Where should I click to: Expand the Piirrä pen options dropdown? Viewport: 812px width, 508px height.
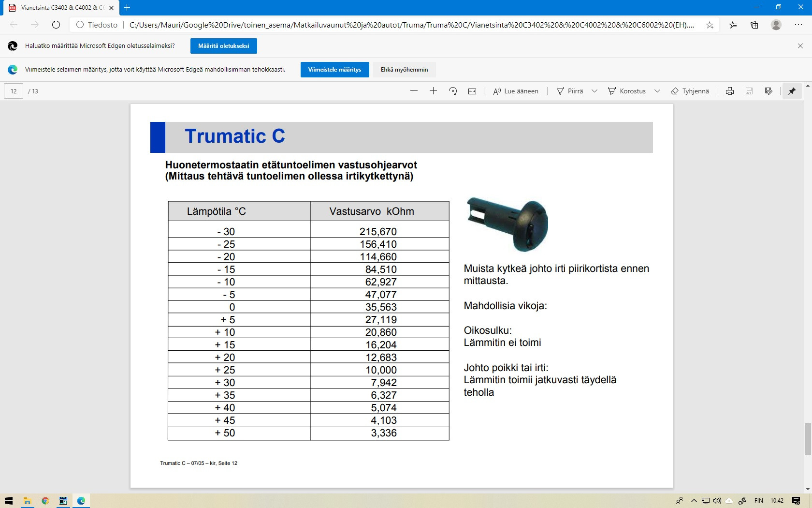coord(594,91)
